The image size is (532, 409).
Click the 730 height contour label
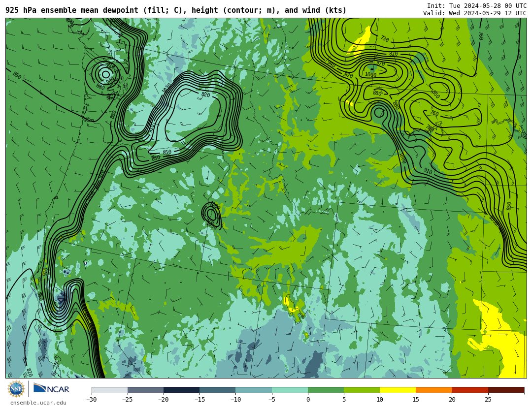coord(384,39)
